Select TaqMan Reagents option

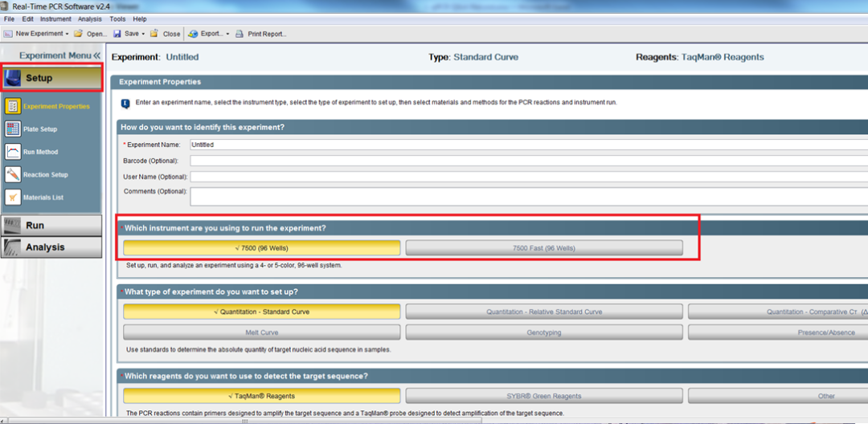(x=262, y=396)
